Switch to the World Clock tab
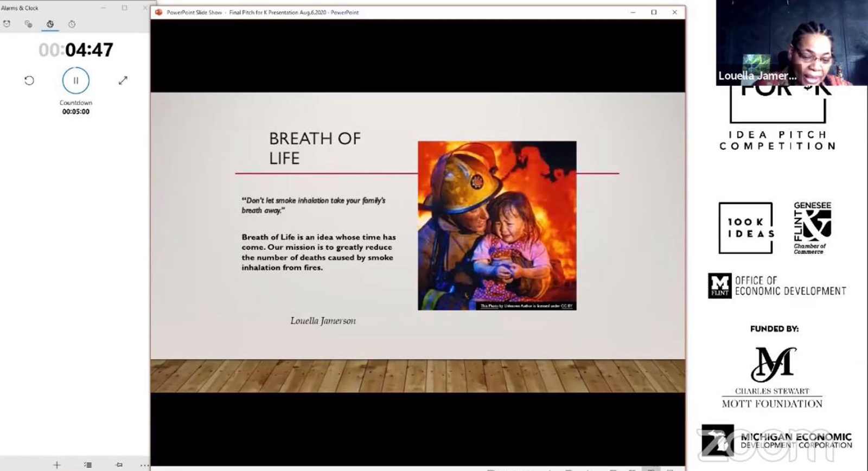The width and height of the screenshot is (868, 471). [x=28, y=24]
